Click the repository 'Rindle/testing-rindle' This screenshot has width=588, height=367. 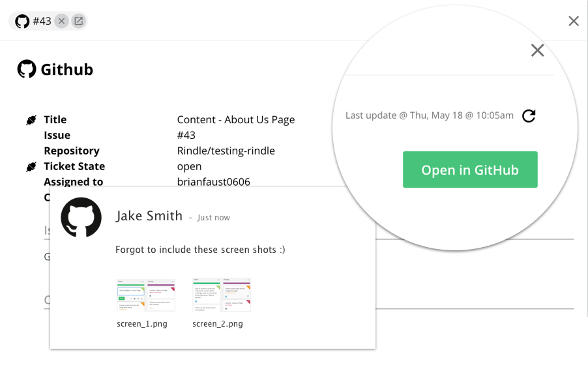(x=226, y=151)
